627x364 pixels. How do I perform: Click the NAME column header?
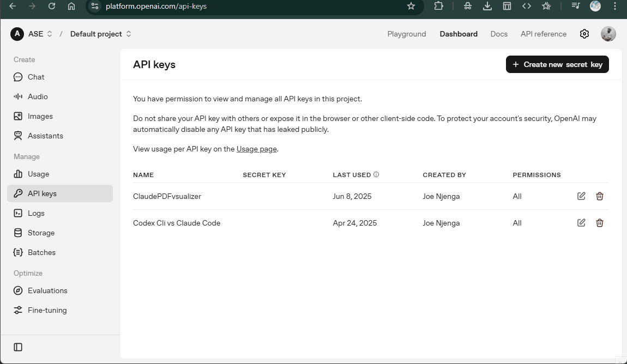click(x=143, y=175)
